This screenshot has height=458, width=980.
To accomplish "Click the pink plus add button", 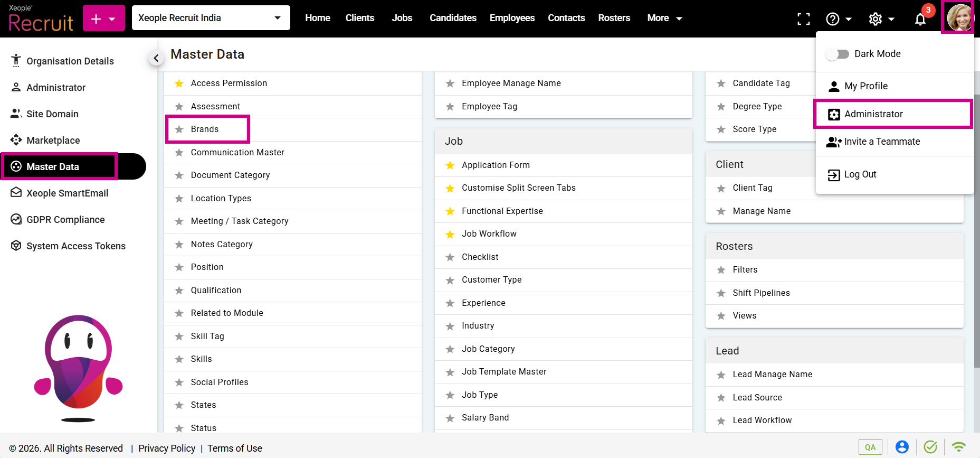I will 103,18.
